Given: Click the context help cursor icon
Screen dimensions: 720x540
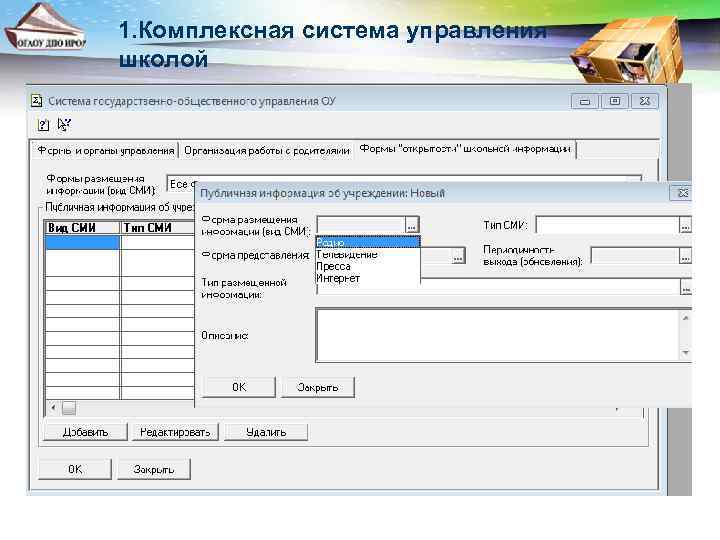Looking at the screenshot, I should (x=64, y=124).
